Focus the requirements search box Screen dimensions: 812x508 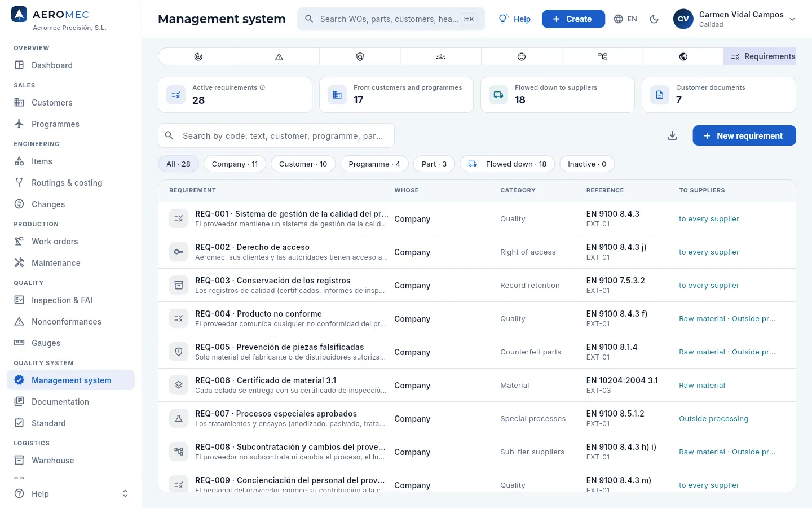point(276,136)
